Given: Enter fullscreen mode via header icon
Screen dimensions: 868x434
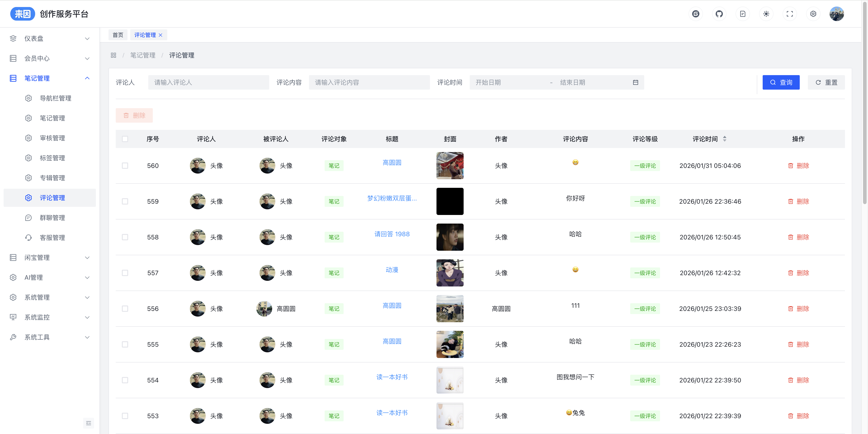Looking at the screenshot, I should pyautogui.click(x=790, y=14).
